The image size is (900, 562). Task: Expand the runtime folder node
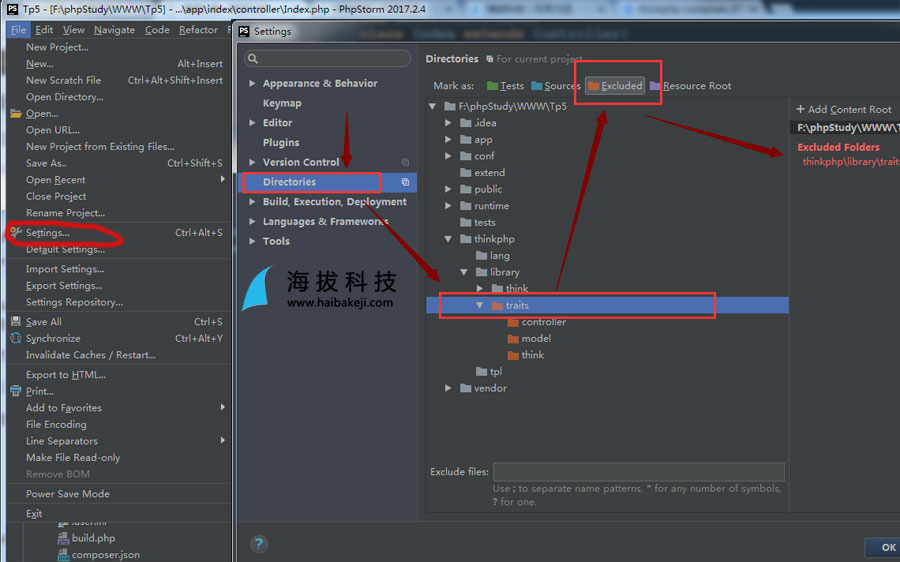[448, 206]
